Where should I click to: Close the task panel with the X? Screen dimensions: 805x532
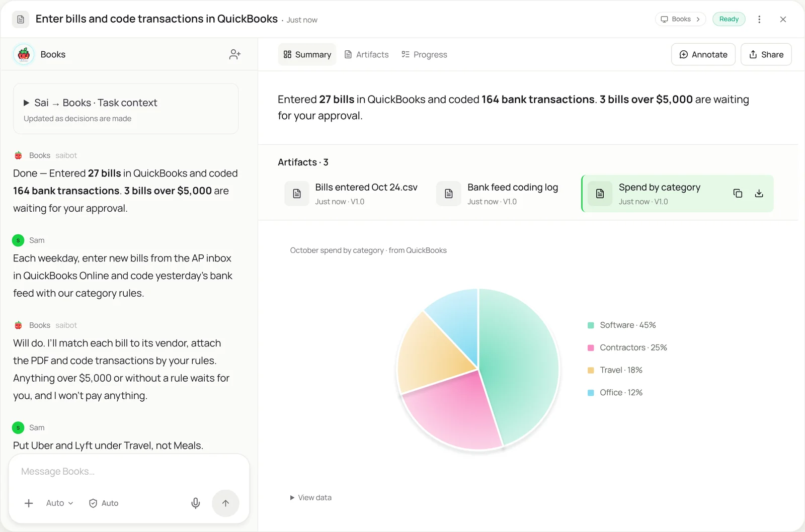click(x=783, y=19)
